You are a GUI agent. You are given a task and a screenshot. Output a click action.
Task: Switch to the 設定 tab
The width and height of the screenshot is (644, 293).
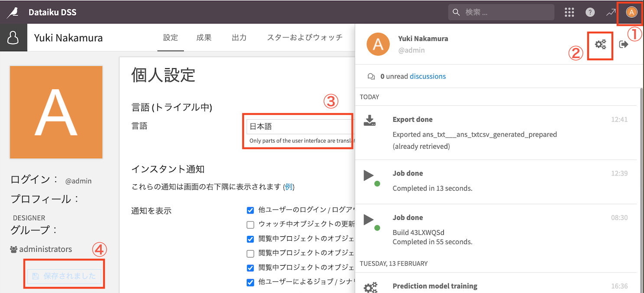170,38
